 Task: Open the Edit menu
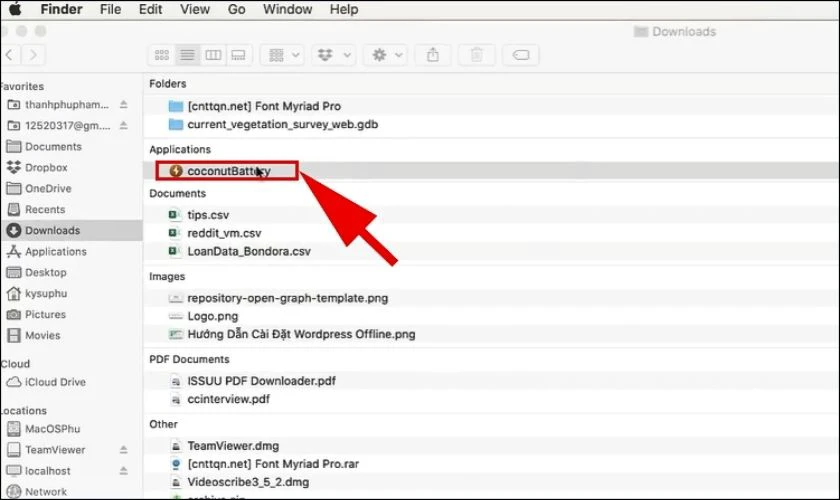pos(151,9)
